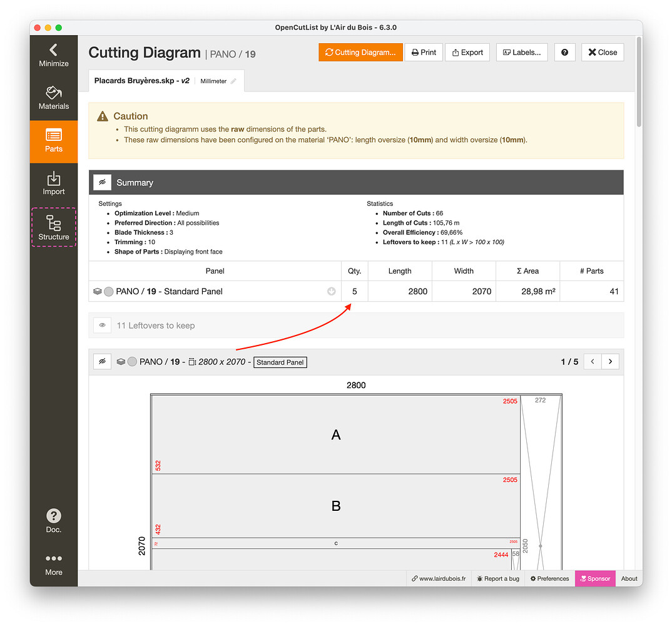
Task: Click the question mark help button
Action: (x=564, y=52)
